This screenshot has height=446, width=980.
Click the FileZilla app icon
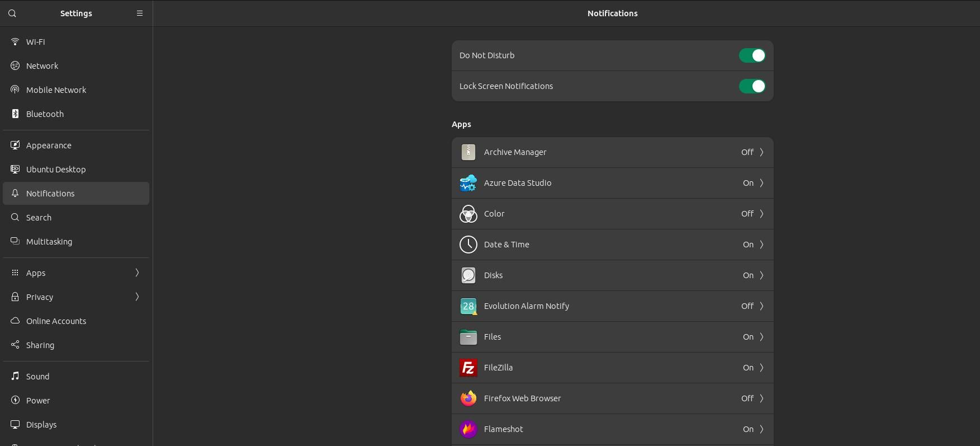coord(468,368)
